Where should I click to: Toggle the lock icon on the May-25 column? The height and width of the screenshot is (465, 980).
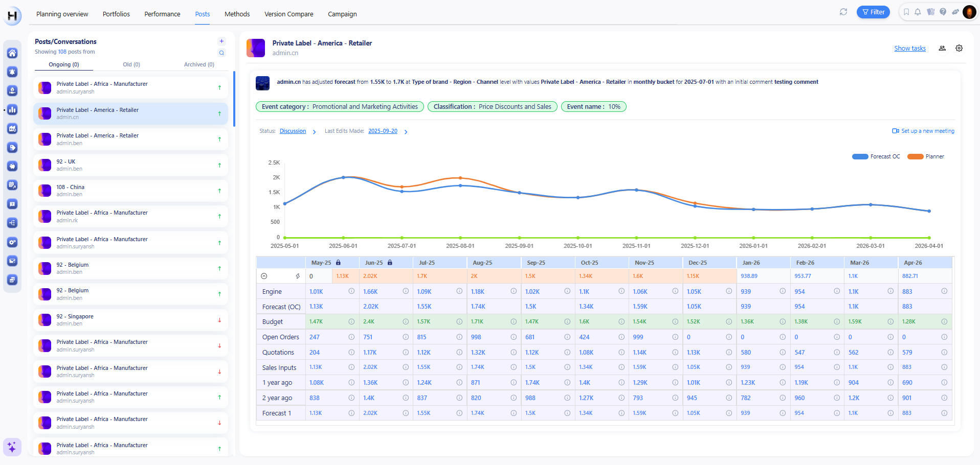tap(338, 263)
